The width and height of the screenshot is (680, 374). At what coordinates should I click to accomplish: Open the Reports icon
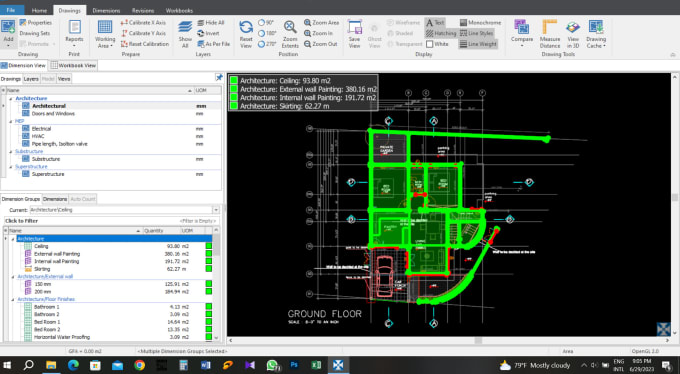75,27
